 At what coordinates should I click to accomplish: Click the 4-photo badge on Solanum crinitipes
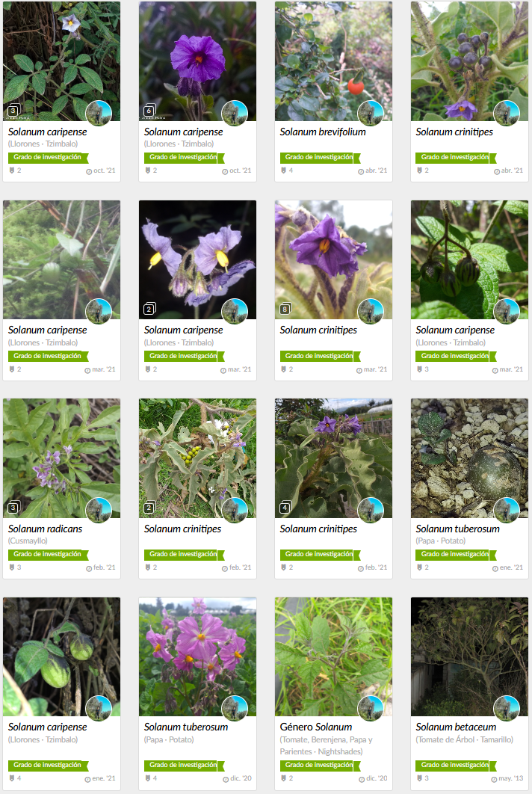[285, 508]
